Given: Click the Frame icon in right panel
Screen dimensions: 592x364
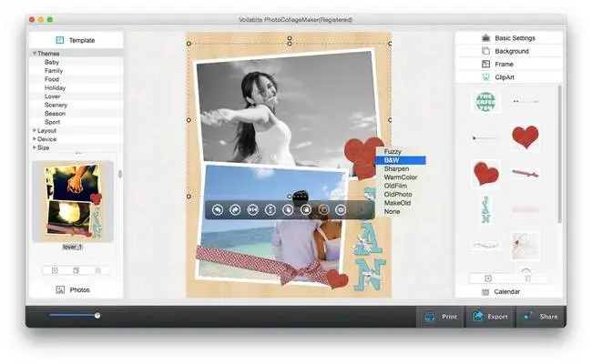Looking at the screenshot, I should point(486,64).
